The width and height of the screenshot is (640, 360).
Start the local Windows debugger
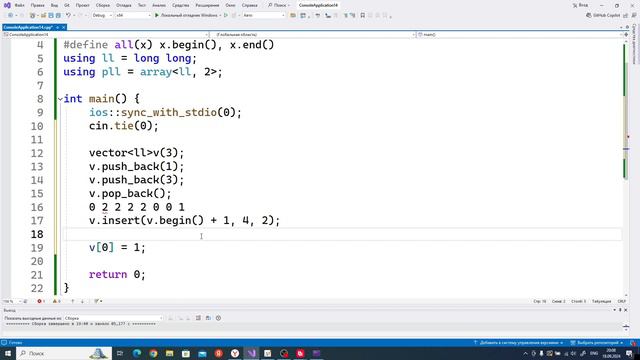[188, 15]
